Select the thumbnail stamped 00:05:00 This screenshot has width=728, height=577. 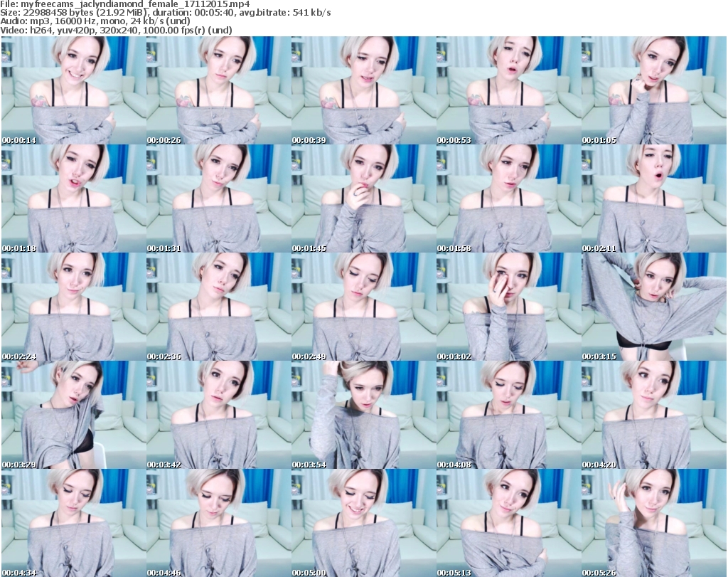coord(363,523)
